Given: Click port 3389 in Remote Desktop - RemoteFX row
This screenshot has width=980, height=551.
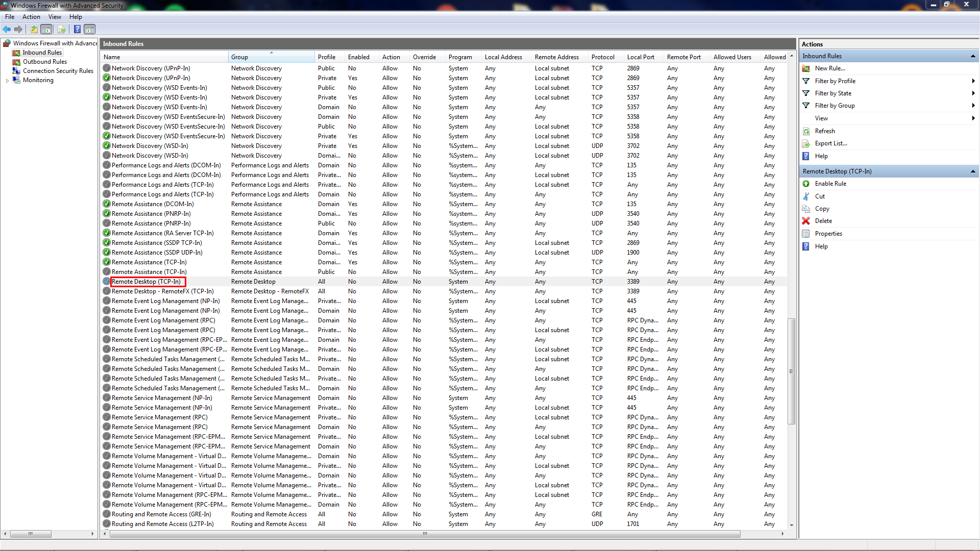Looking at the screenshot, I should coord(633,291).
